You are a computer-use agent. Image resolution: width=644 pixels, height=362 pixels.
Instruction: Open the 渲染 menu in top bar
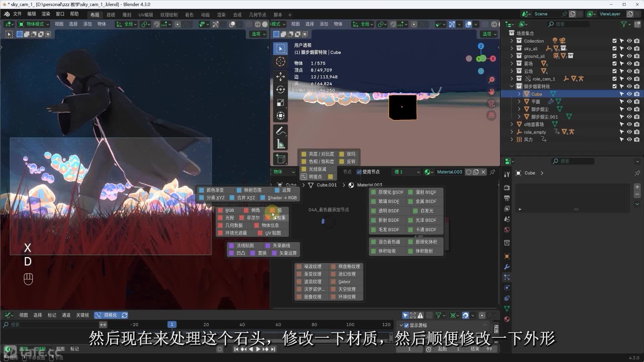[46, 14]
